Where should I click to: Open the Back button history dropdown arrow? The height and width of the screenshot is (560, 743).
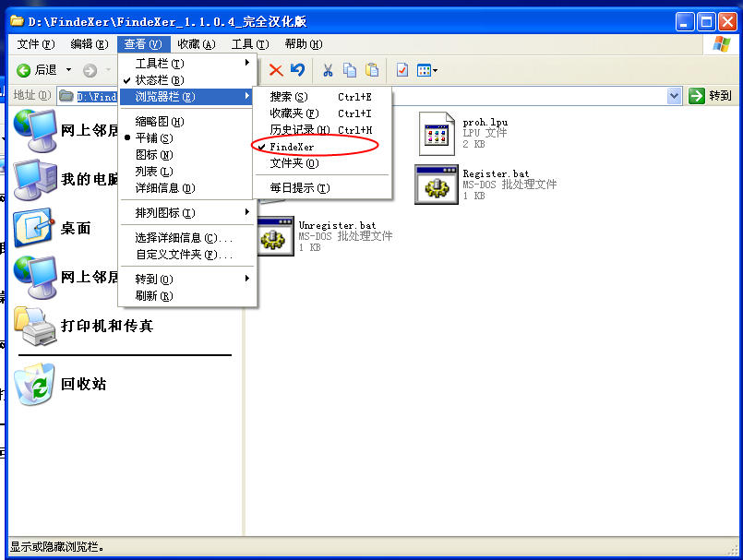point(68,70)
